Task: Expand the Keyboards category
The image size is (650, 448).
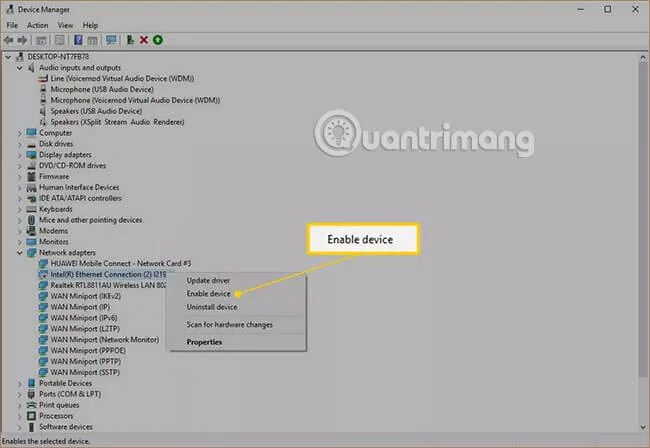Action: (19, 209)
